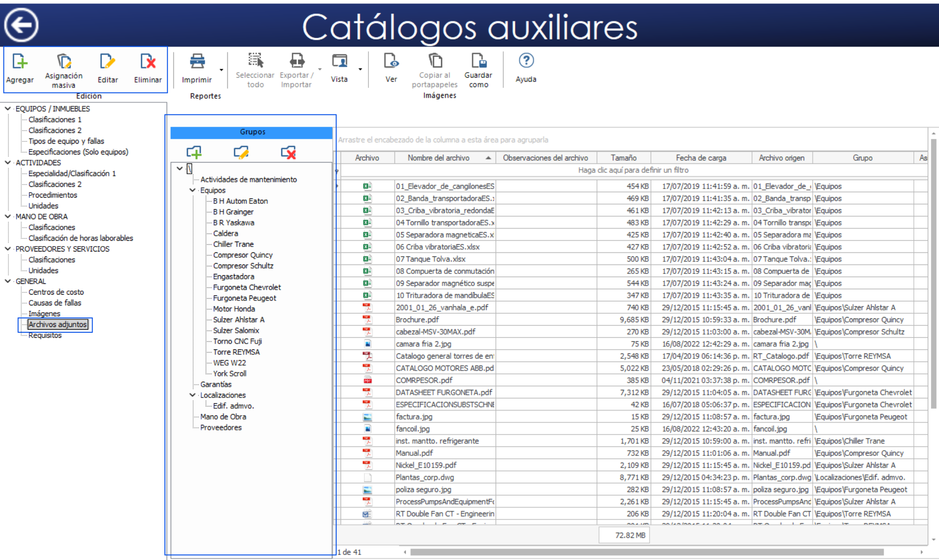
Task: Click Copiar al portapapeles icon
Action: point(435,61)
